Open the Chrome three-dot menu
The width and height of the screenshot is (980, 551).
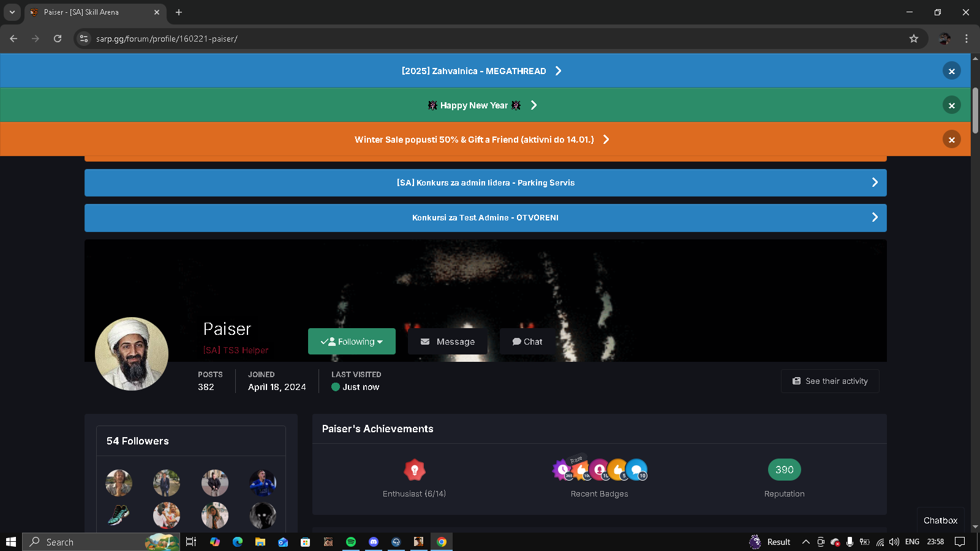[x=967, y=39]
